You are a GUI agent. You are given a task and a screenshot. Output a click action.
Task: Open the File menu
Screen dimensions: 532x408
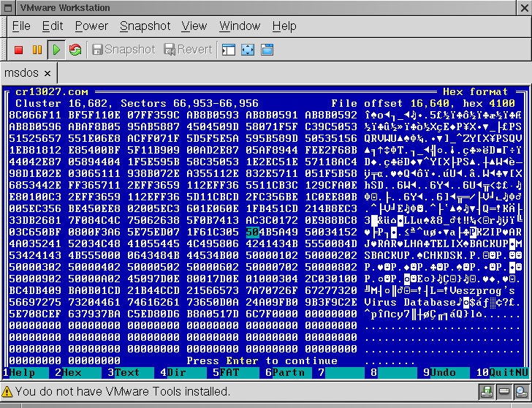point(21,26)
